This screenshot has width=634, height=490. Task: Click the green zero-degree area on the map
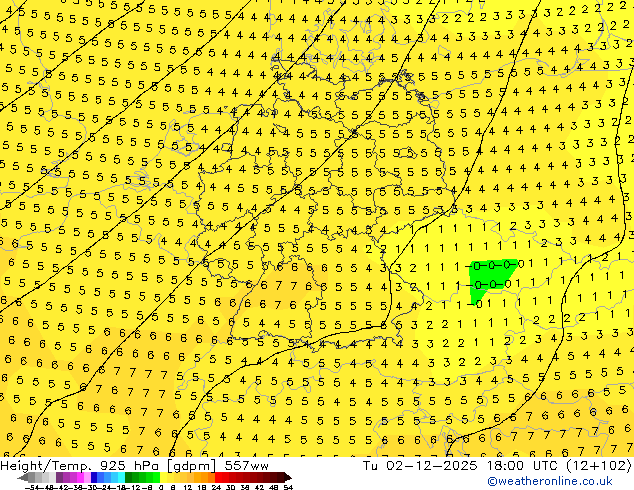click(488, 277)
